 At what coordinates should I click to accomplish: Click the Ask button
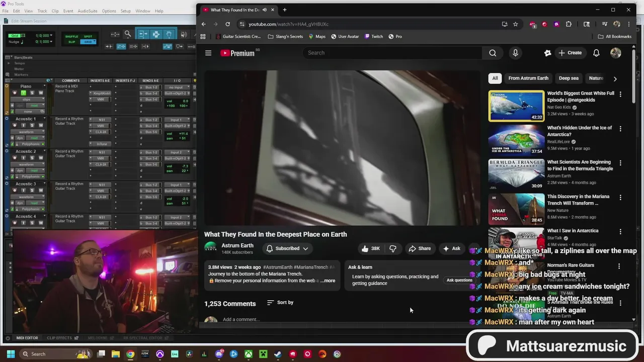coord(451,248)
